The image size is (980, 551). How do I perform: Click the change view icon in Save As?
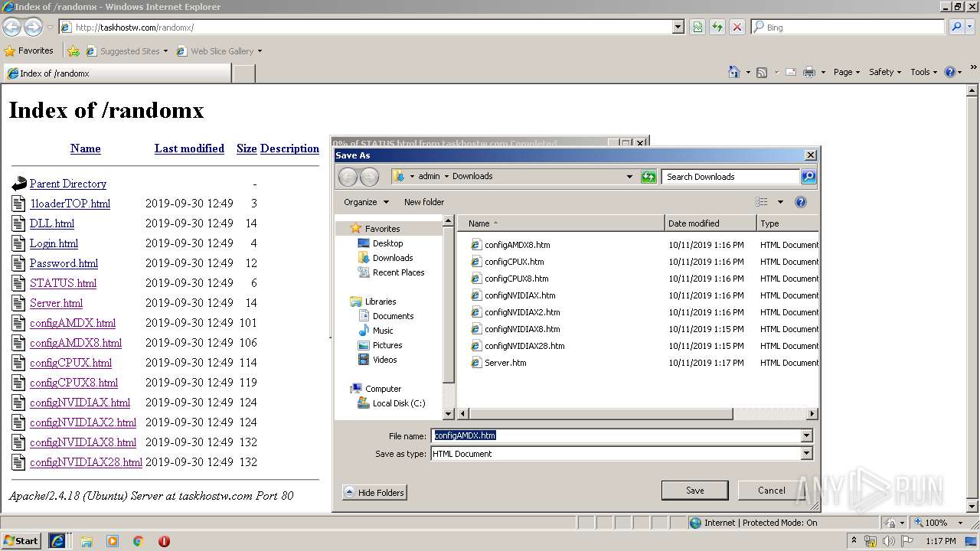[761, 202]
